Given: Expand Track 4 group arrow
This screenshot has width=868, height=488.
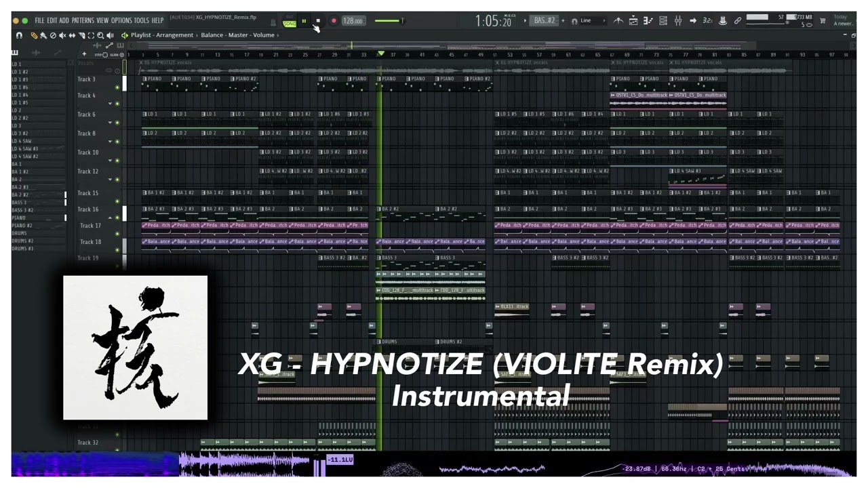Looking at the screenshot, I should click(x=110, y=104).
